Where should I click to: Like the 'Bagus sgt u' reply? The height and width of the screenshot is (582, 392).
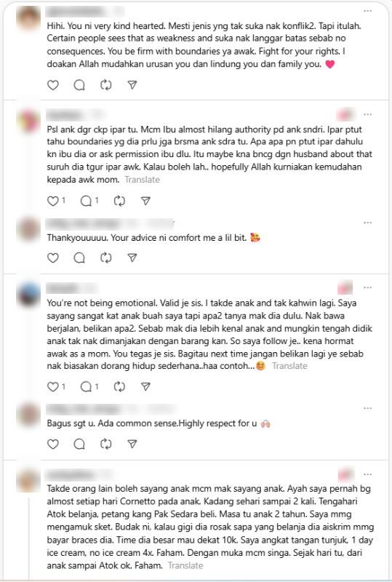point(52,444)
